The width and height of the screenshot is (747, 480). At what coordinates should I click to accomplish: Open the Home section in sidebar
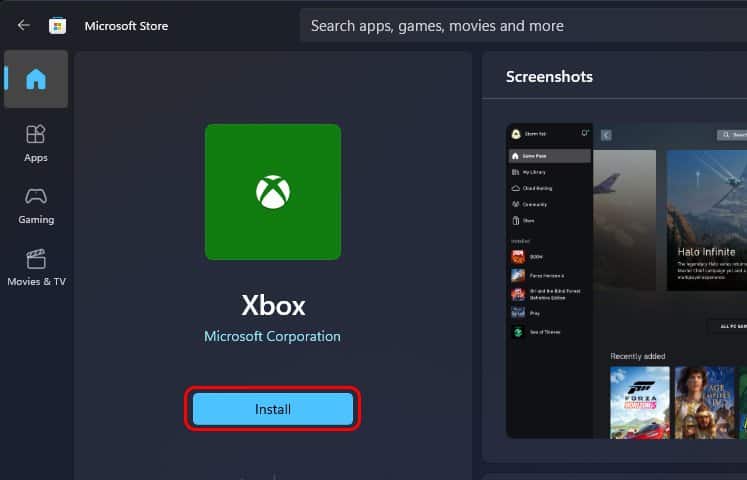(36, 79)
